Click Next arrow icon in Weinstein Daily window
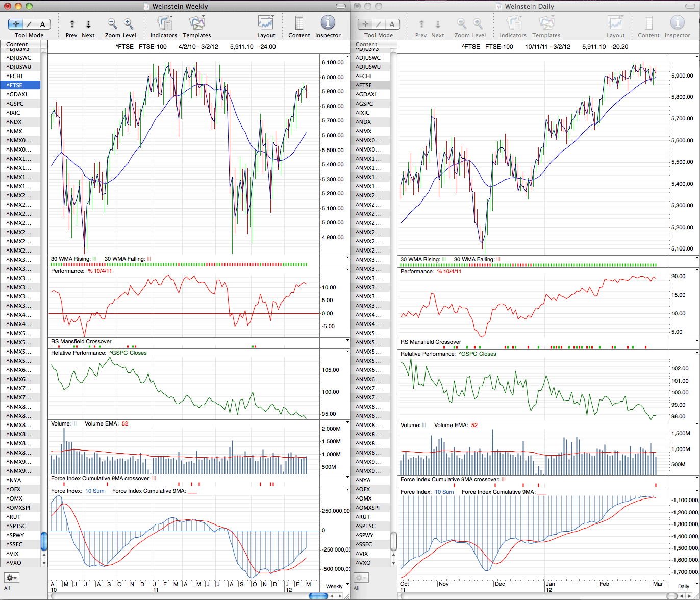This screenshot has width=700, height=600. click(438, 24)
